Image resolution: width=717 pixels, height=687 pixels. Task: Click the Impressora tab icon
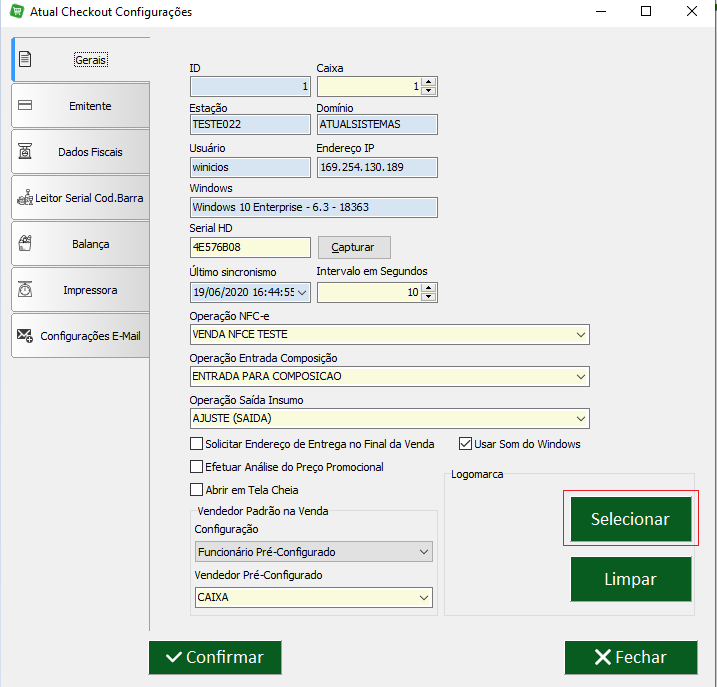(25, 290)
